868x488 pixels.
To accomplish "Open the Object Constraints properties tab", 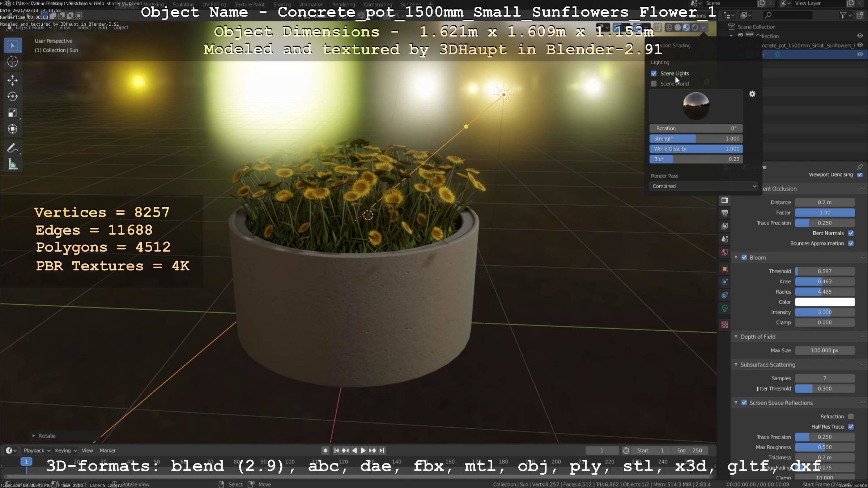I will pyautogui.click(x=725, y=295).
